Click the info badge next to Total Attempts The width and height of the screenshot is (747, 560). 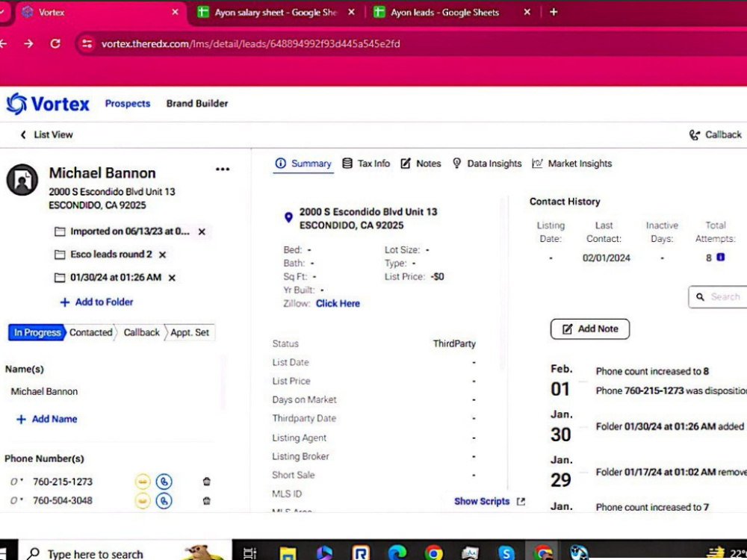click(x=720, y=257)
